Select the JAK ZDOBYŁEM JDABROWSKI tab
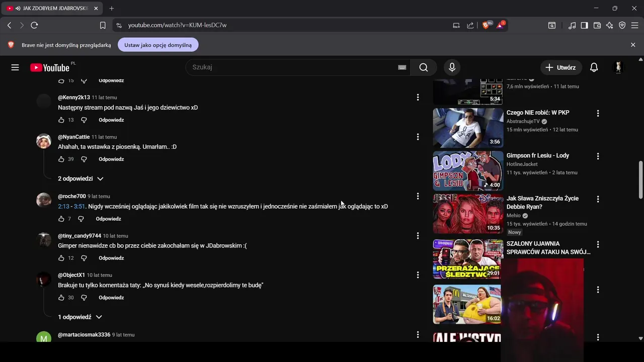 [52, 9]
